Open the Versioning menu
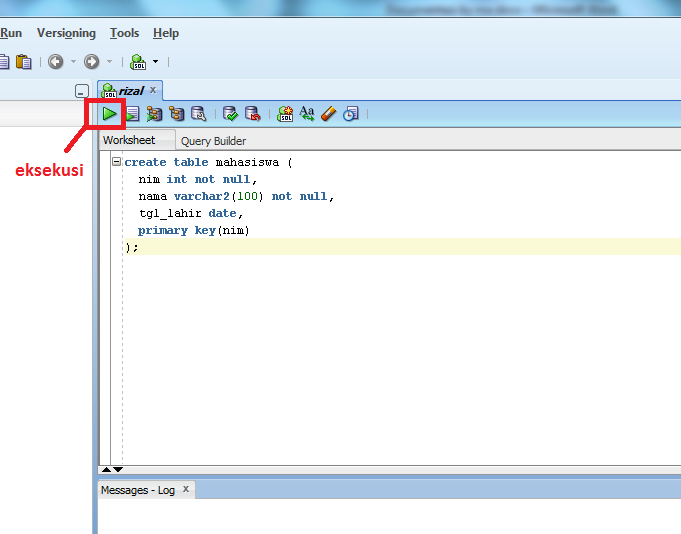This screenshot has width=681, height=534. click(66, 33)
